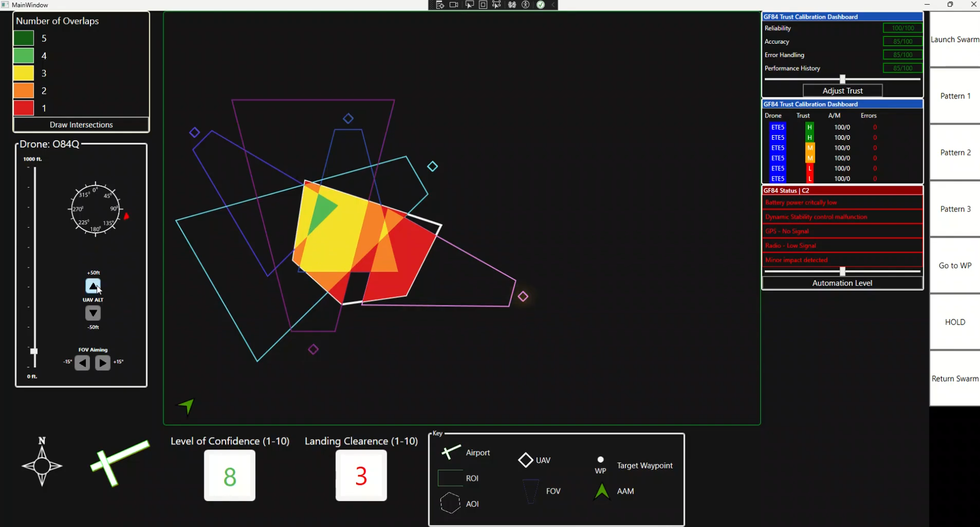This screenshot has width=980, height=527.
Task: Increase UAV altitude by 50ft
Action: pyautogui.click(x=93, y=286)
